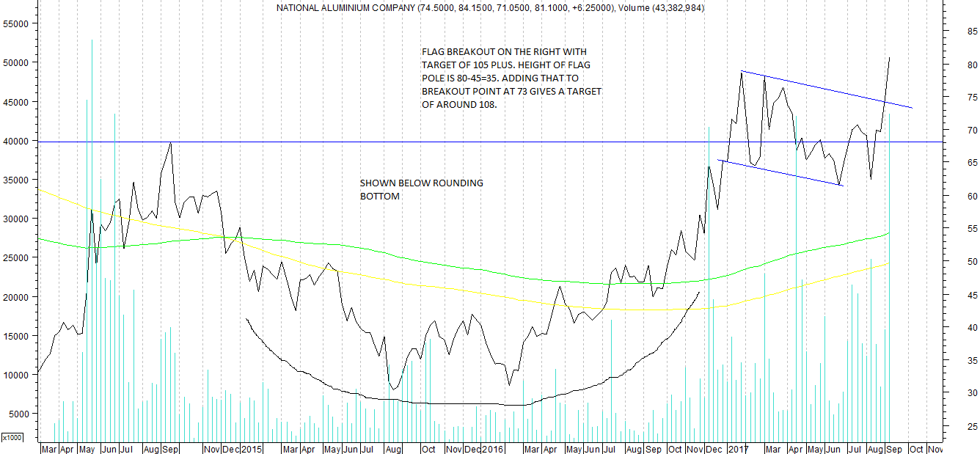Click the 35000 volume axis label
Viewport: 980px width, 454px height.
coord(17,180)
